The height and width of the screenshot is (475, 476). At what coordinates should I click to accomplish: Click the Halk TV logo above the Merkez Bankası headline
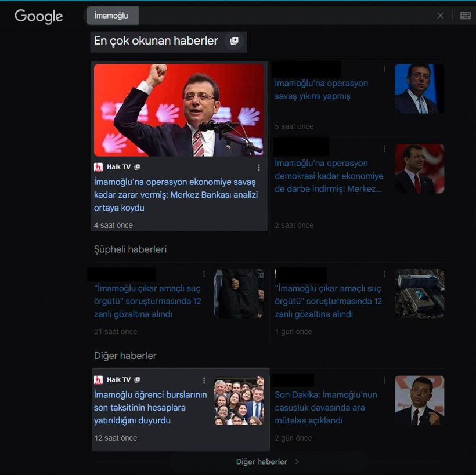(98, 167)
